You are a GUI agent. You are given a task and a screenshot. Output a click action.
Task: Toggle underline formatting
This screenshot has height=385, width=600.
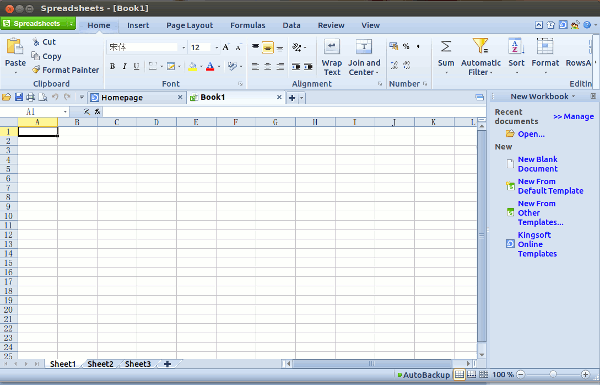[137, 66]
